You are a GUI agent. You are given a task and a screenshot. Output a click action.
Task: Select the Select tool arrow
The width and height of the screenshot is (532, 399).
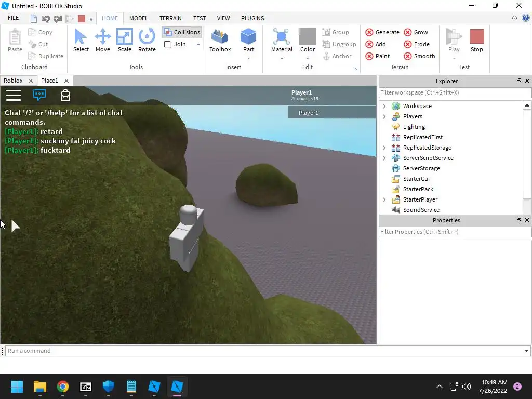[x=81, y=40]
